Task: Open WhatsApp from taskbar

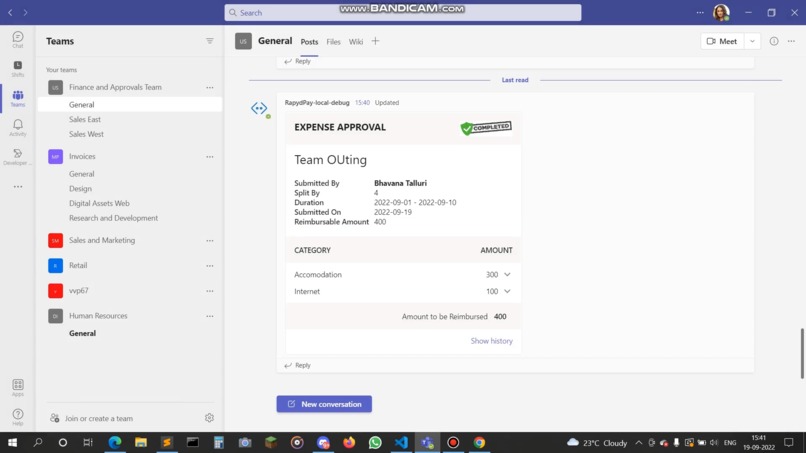Action: pos(375,443)
